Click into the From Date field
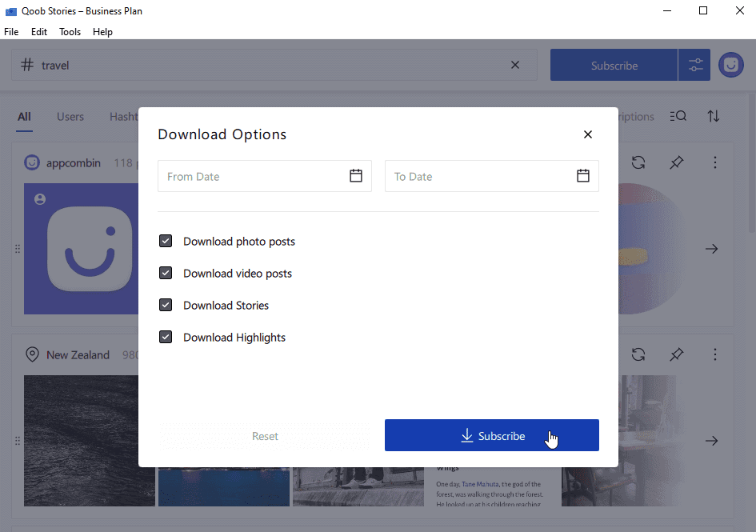The height and width of the screenshot is (532, 756). point(264,176)
